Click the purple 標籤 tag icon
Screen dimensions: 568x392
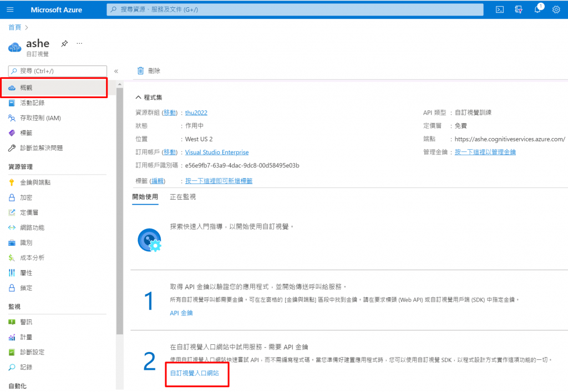pos(12,133)
